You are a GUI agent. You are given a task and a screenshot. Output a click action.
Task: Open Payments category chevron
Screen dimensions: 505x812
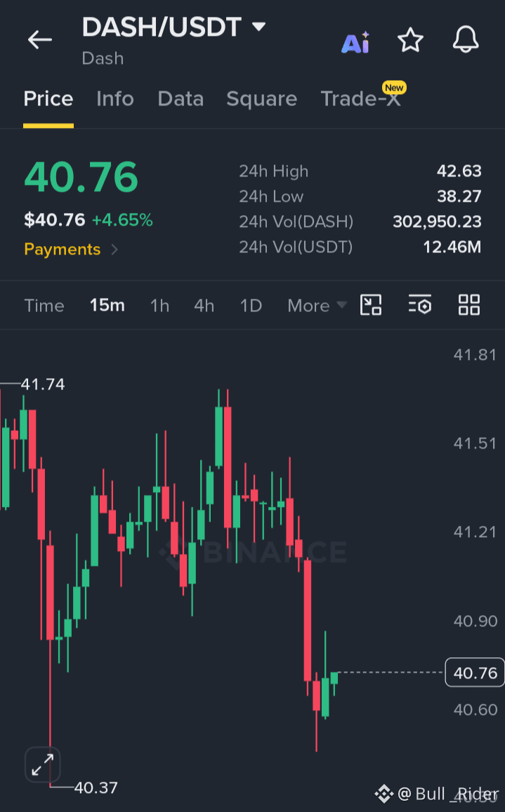coord(115,250)
